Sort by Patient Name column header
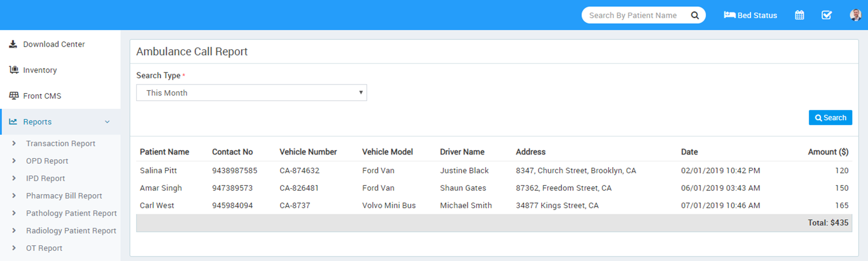868x261 pixels. coord(164,152)
